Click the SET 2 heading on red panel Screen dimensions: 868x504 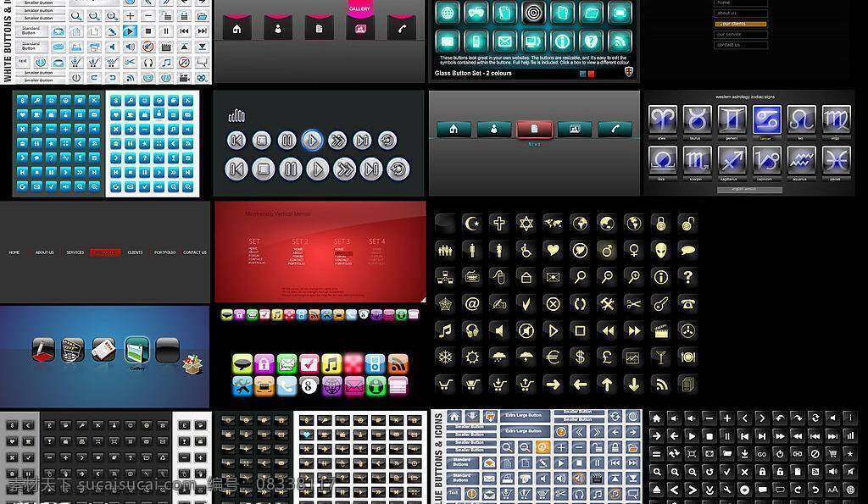tap(300, 241)
